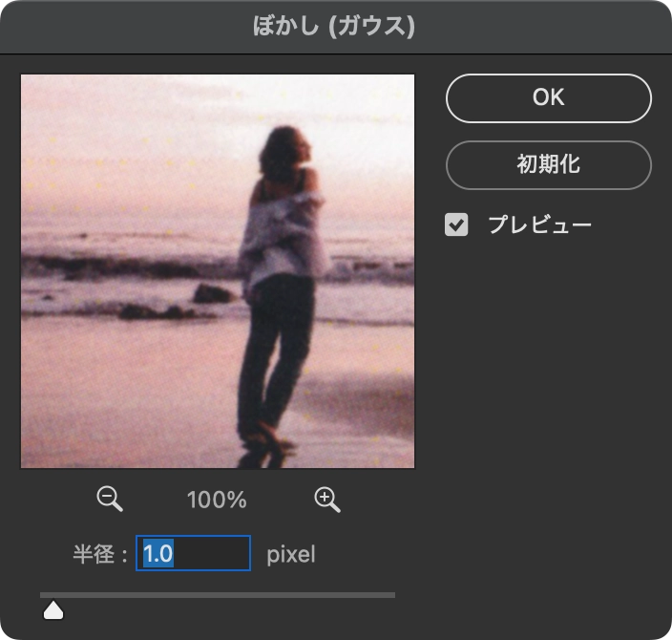Click the プレビュー label text
The height and width of the screenshot is (640, 672).
[x=539, y=225]
